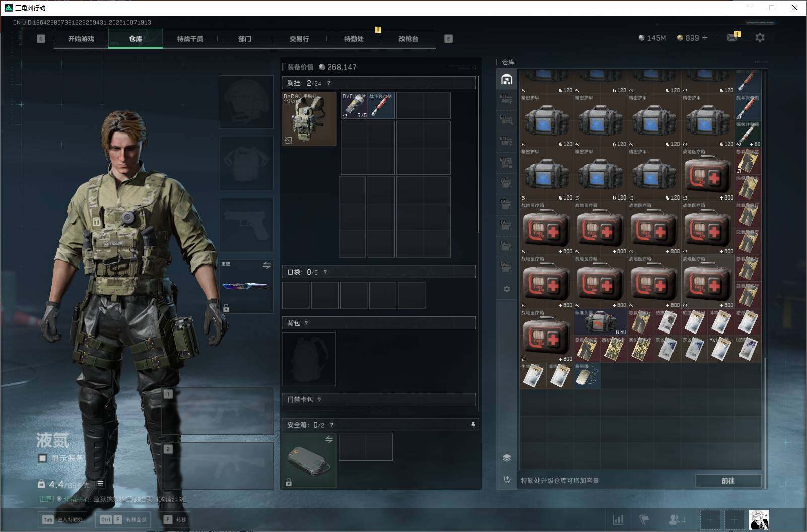This screenshot has width=807, height=532.
Task: Open the 改枪台 tab
Action: (408, 39)
